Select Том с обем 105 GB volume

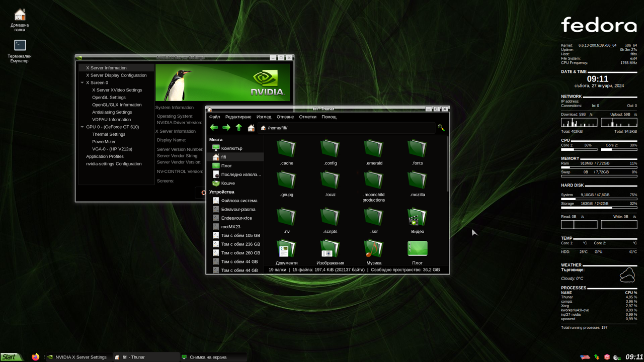point(235,235)
